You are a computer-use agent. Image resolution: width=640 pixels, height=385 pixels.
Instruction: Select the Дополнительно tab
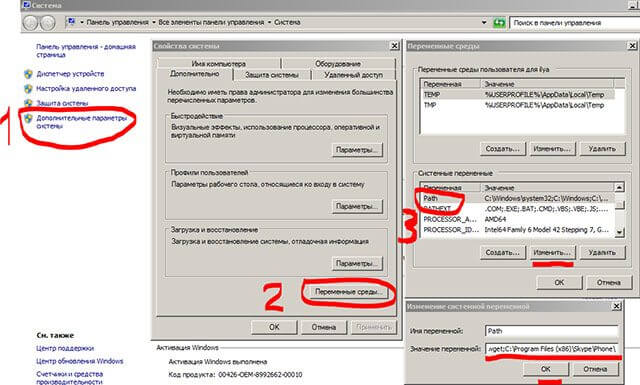point(195,74)
